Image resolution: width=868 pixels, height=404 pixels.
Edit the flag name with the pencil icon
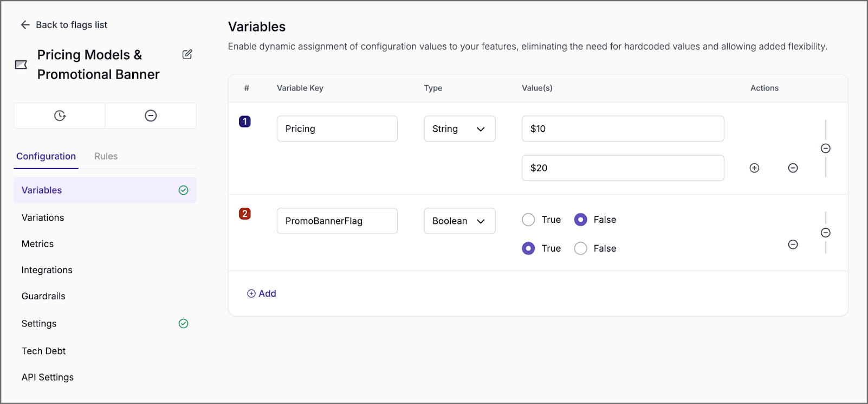(187, 54)
